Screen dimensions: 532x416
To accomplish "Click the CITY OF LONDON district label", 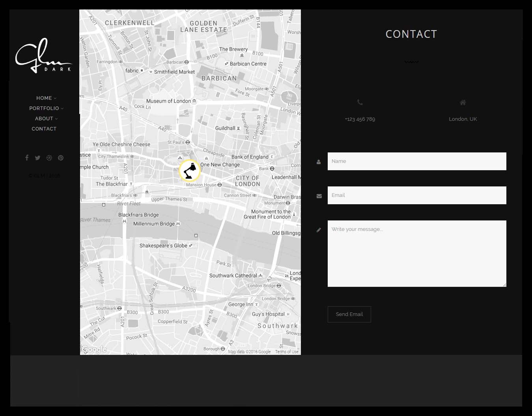I will pyautogui.click(x=248, y=181).
